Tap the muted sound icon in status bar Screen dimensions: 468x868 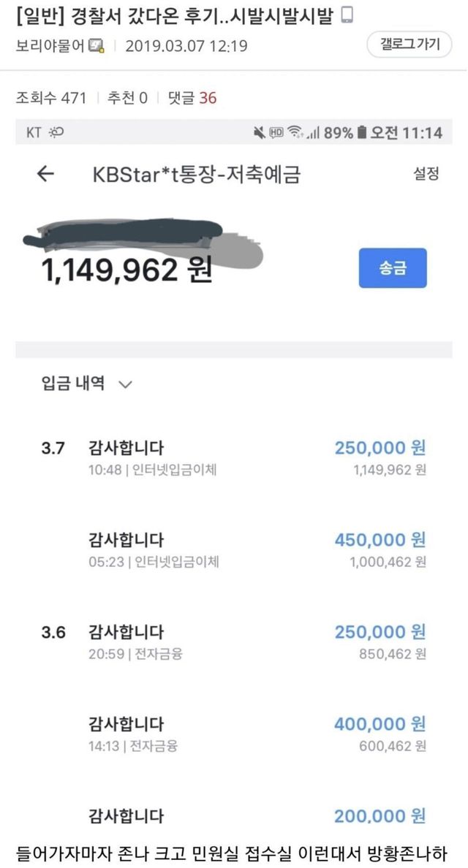tap(258, 132)
